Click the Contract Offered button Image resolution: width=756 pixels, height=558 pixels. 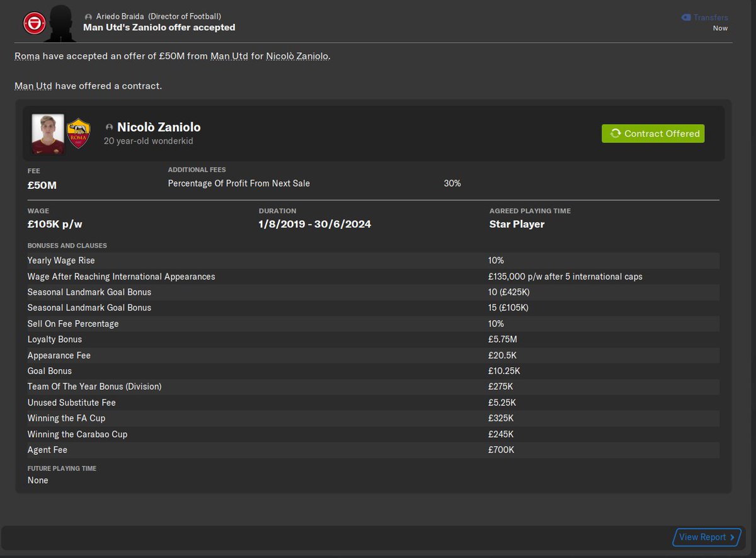(653, 134)
